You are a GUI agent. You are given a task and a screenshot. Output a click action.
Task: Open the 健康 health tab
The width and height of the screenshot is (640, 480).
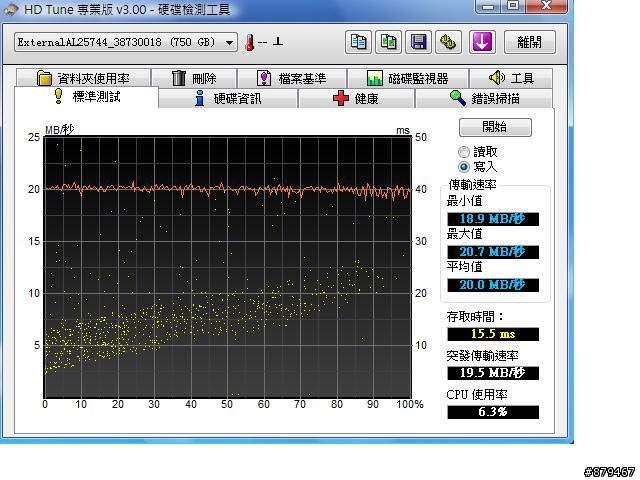coord(355,98)
